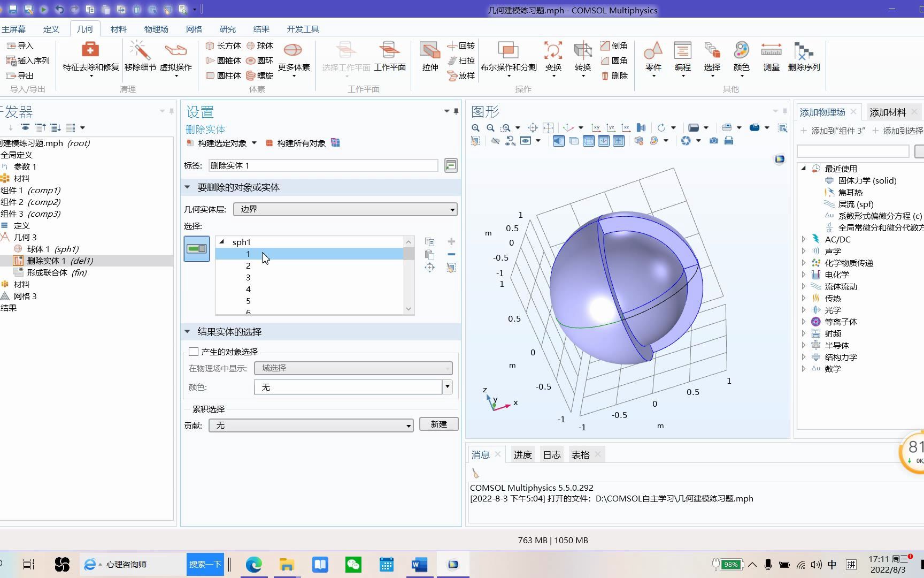This screenshot has width=924, height=578.
Task: Open the Physics ribbon tab
Action: click(156, 29)
